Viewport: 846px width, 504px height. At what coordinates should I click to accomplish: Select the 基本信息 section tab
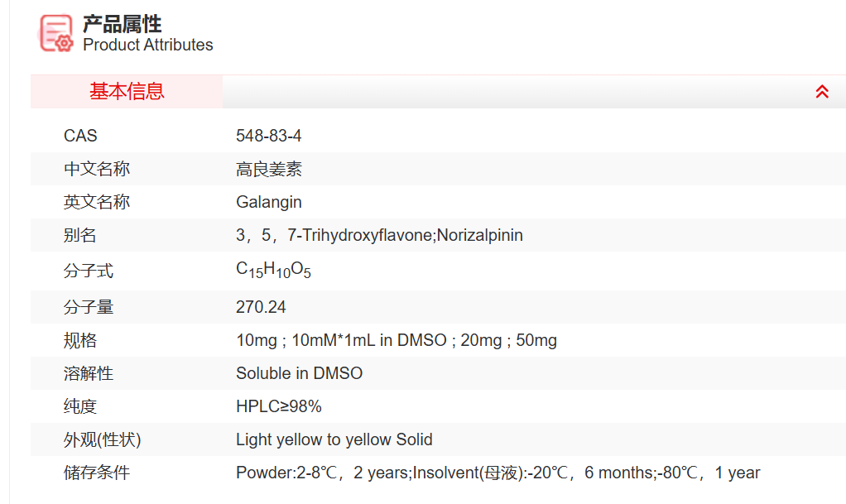127,92
